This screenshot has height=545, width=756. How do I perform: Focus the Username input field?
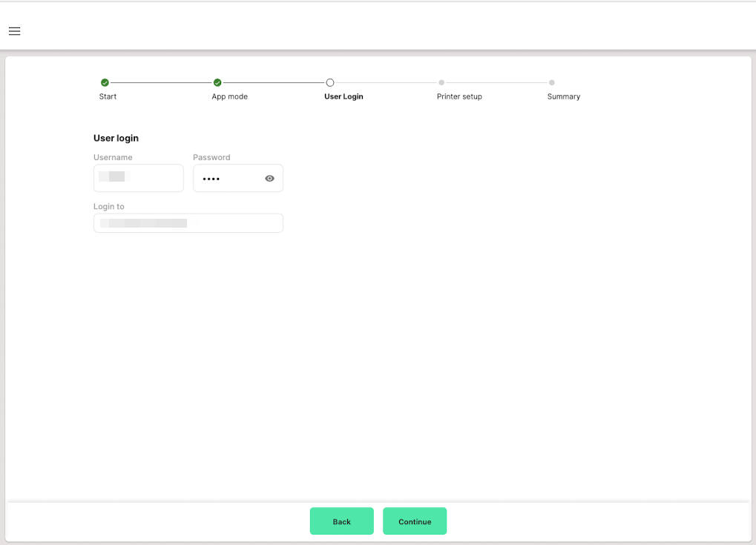point(138,178)
